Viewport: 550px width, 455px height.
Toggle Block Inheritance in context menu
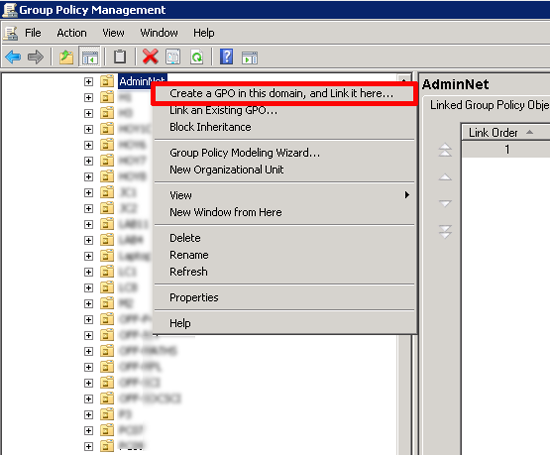click(284, 127)
